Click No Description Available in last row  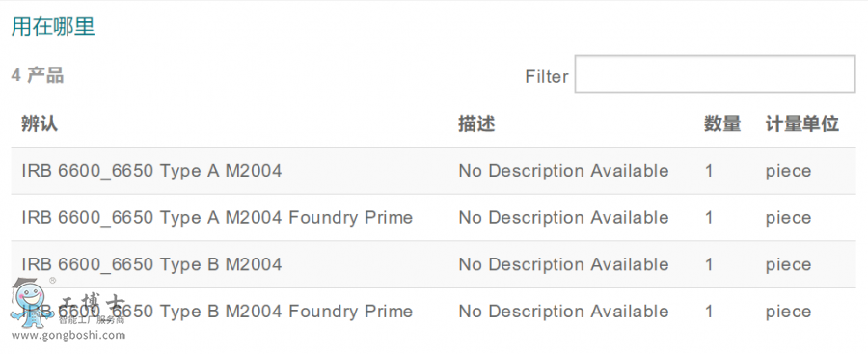[563, 312]
